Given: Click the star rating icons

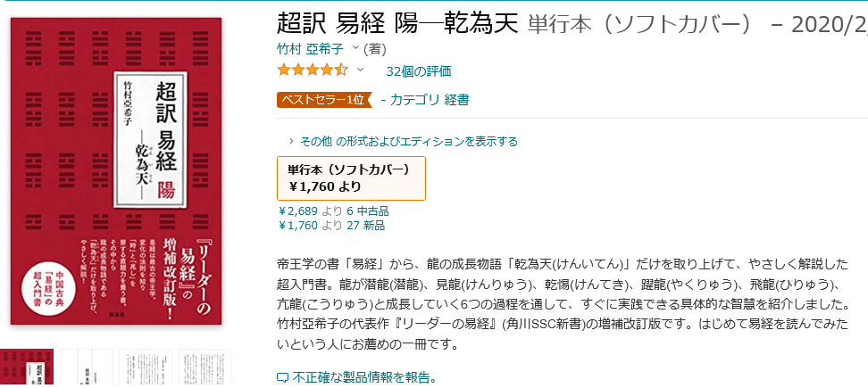Looking at the screenshot, I should [313, 70].
